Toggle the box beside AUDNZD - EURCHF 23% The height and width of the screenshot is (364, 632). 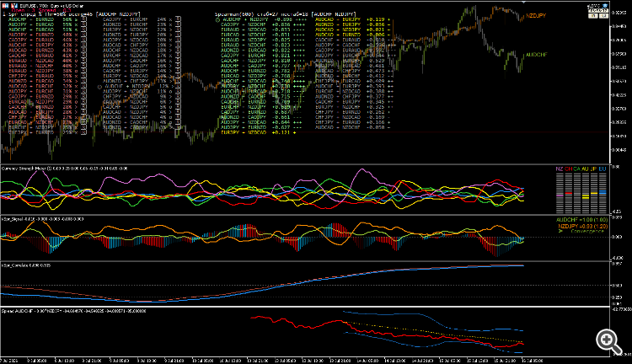coord(178,24)
